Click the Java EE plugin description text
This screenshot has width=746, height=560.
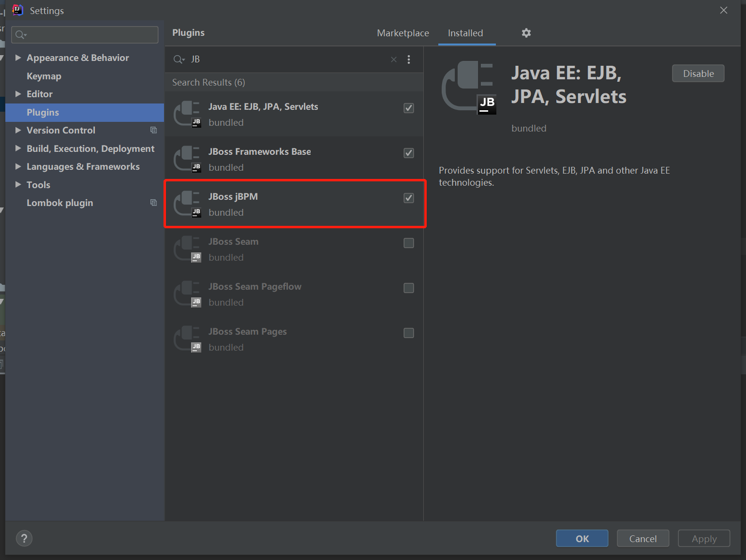pyautogui.click(x=554, y=177)
